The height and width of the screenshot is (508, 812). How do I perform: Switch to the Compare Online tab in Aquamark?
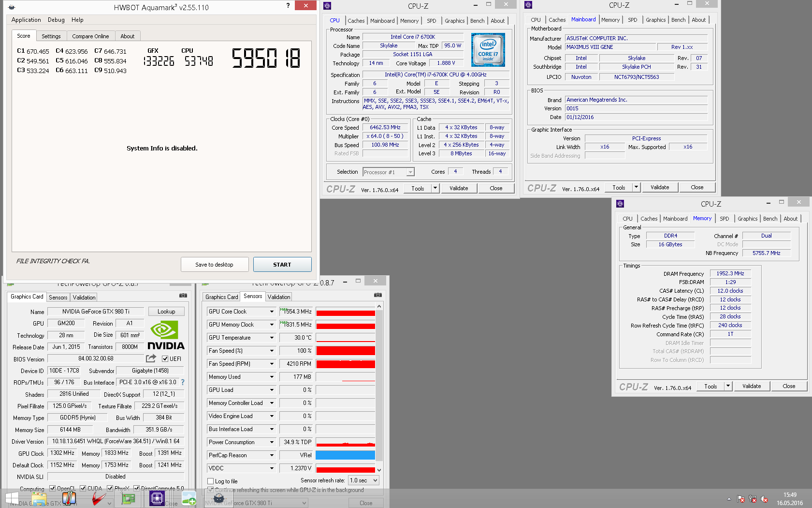90,36
